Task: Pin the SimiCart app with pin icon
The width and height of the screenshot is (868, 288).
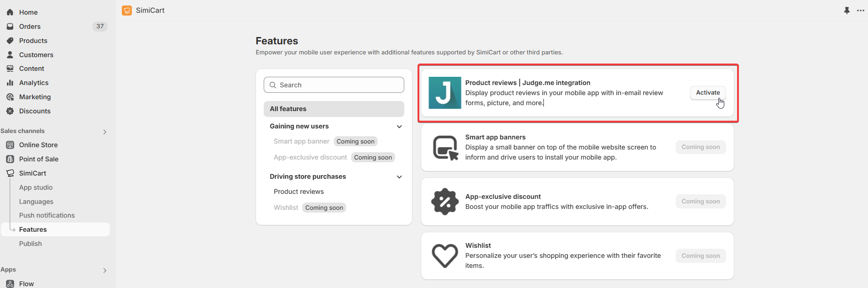Action: tap(847, 11)
